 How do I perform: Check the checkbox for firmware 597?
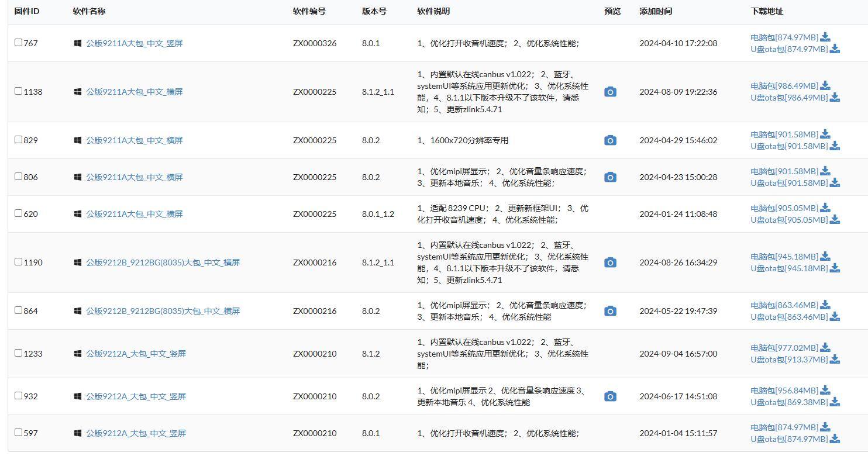tap(18, 433)
